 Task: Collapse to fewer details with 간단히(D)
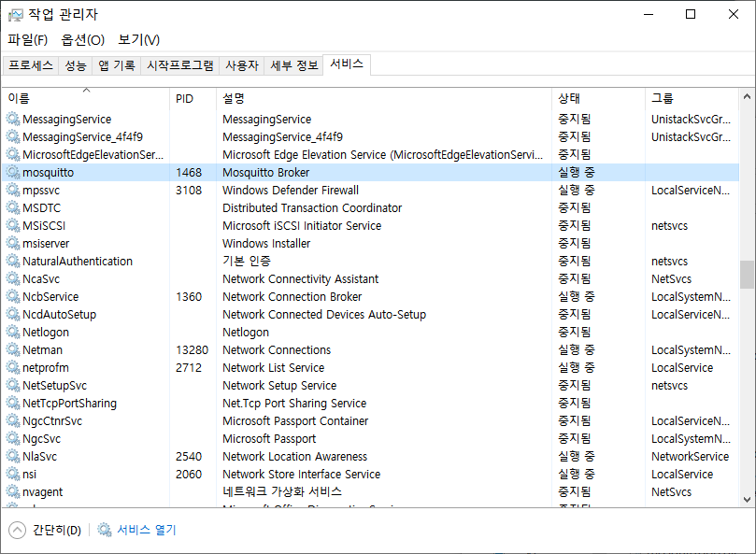pos(45,531)
